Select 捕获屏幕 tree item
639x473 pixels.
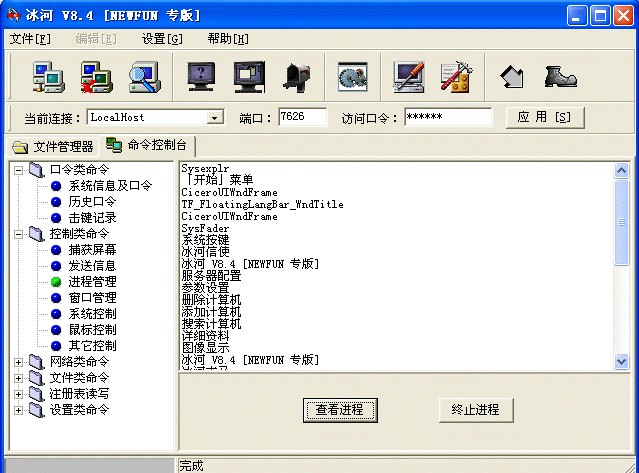point(92,250)
